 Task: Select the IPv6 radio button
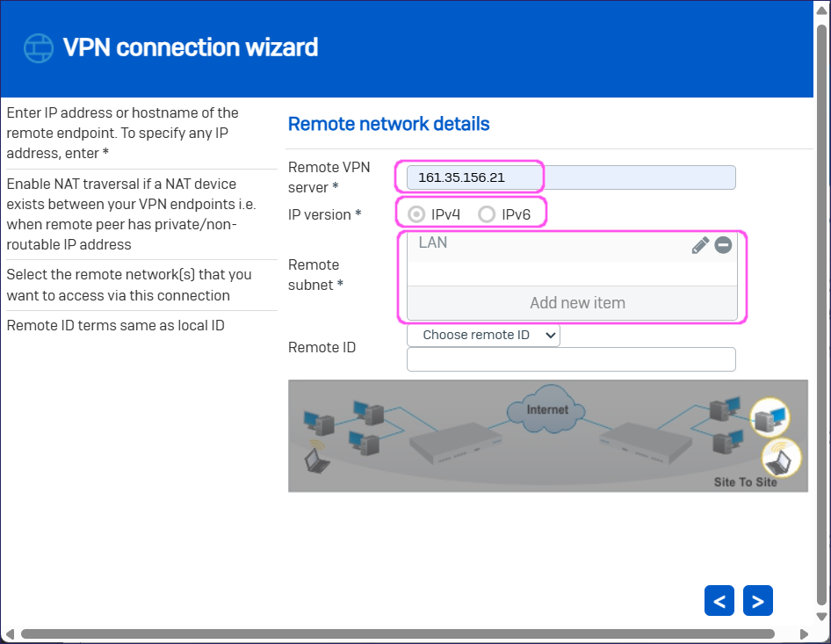point(487,214)
